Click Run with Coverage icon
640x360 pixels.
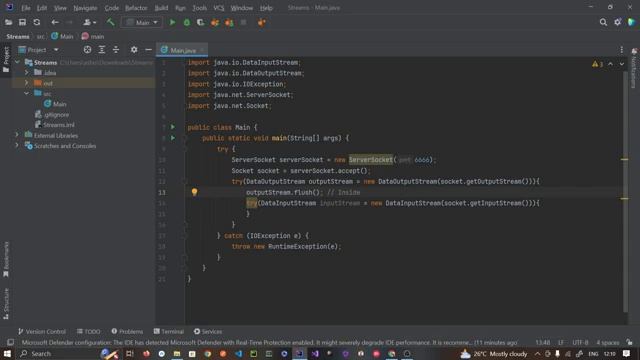[200, 22]
